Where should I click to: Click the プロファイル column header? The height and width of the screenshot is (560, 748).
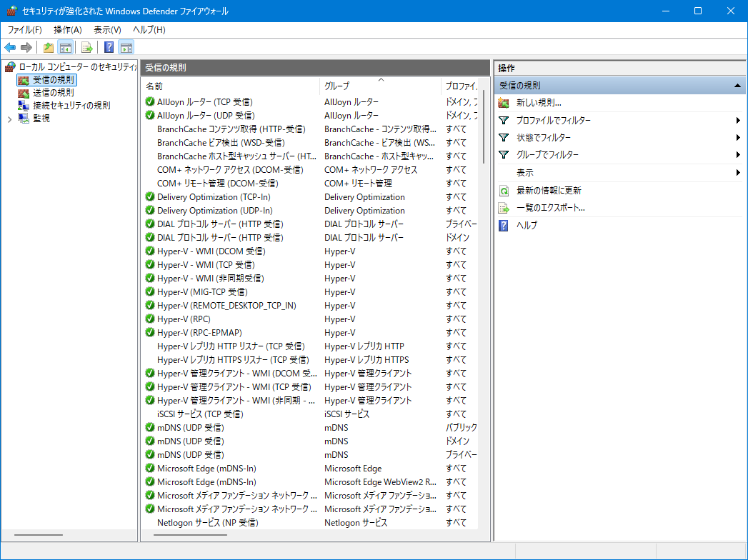pyautogui.click(x=460, y=86)
